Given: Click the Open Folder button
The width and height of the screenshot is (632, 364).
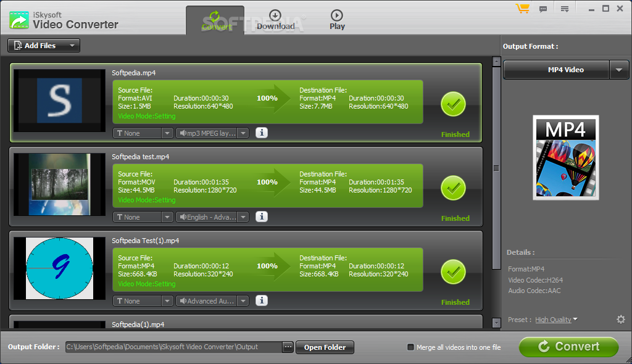Looking at the screenshot, I should pos(325,347).
